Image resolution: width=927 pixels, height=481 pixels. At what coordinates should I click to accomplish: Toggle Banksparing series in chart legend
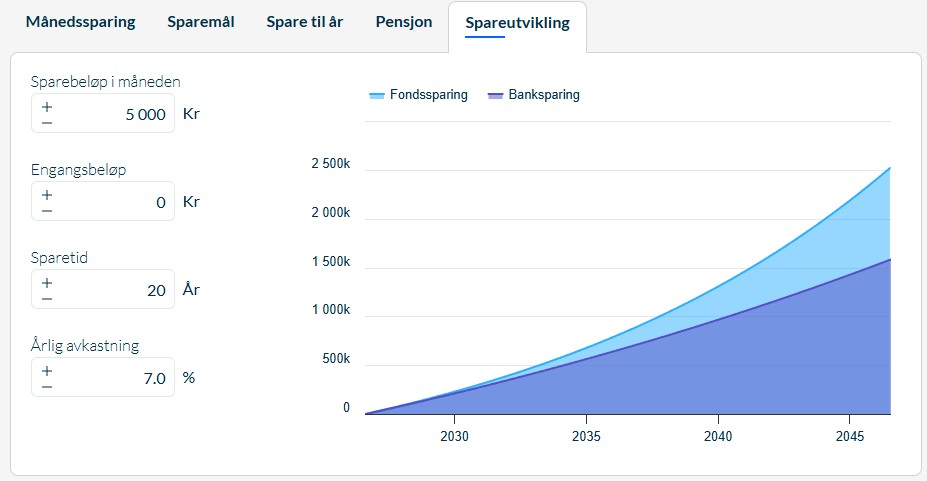(x=533, y=95)
